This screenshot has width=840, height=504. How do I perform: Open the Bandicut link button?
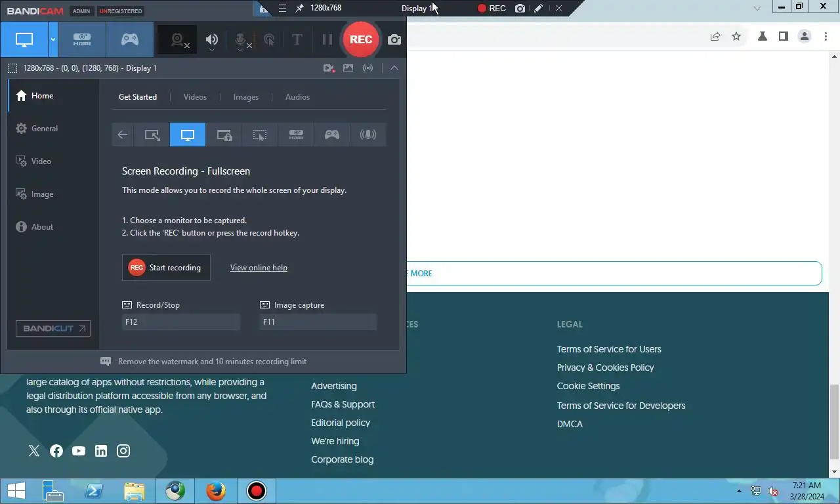coord(53,329)
